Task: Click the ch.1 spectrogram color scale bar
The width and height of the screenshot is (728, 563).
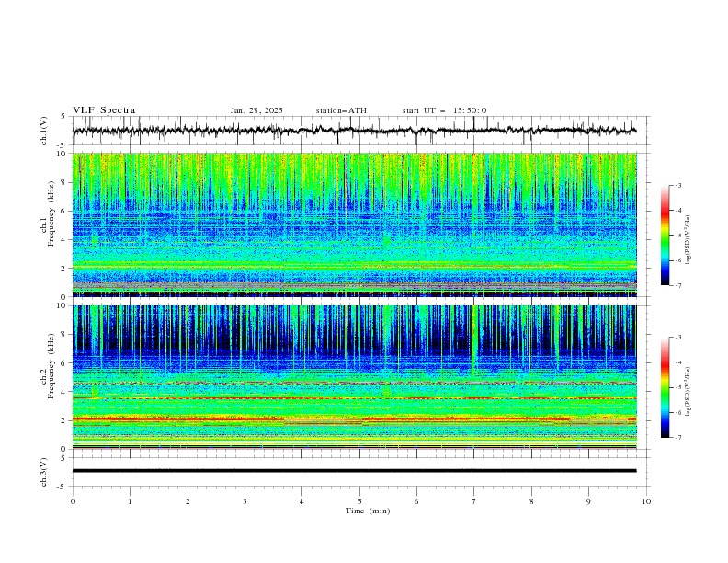Action: click(x=665, y=236)
